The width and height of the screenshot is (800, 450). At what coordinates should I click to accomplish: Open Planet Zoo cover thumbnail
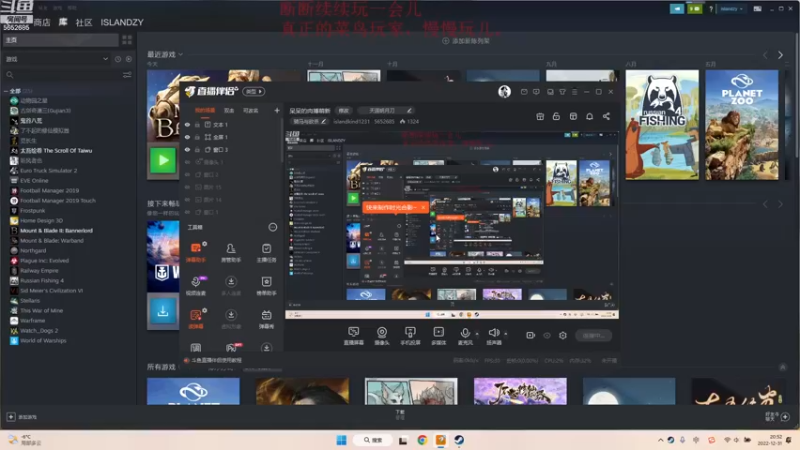742,125
